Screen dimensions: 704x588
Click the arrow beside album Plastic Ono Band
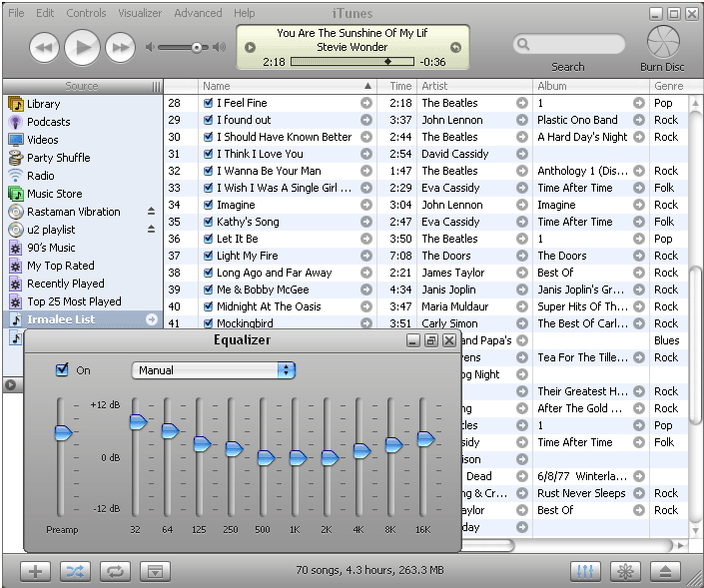point(639,120)
